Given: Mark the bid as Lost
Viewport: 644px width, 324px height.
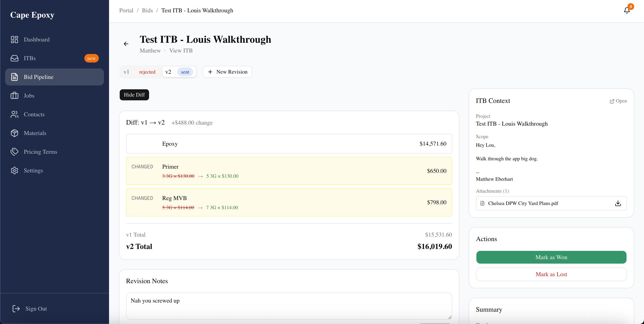Looking at the screenshot, I should pyautogui.click(x=551, y=274).
